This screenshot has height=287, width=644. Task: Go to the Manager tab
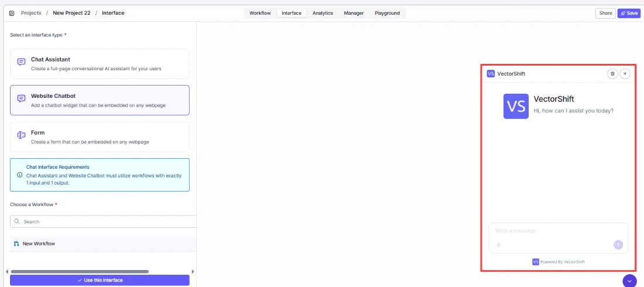coord(354,13)
